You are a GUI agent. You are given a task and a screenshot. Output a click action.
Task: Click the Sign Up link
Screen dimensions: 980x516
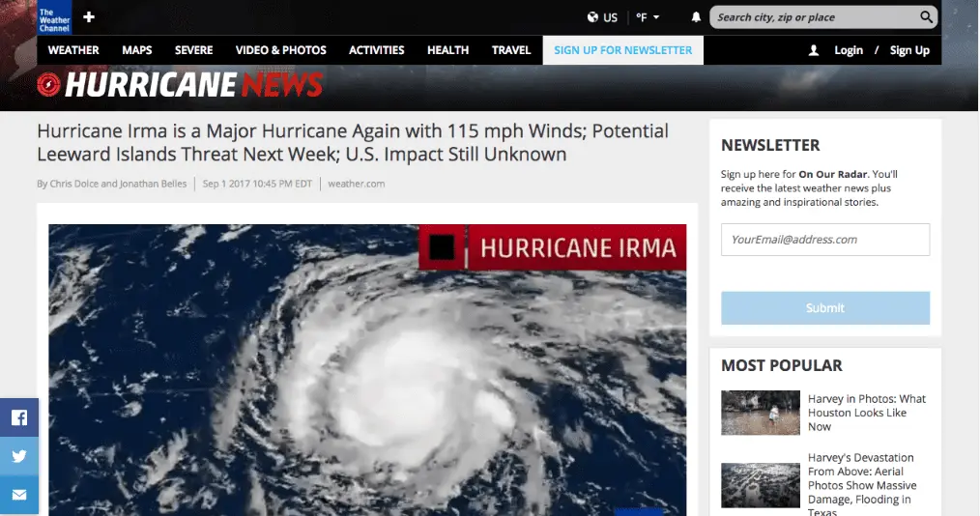[x=909, y=50]
